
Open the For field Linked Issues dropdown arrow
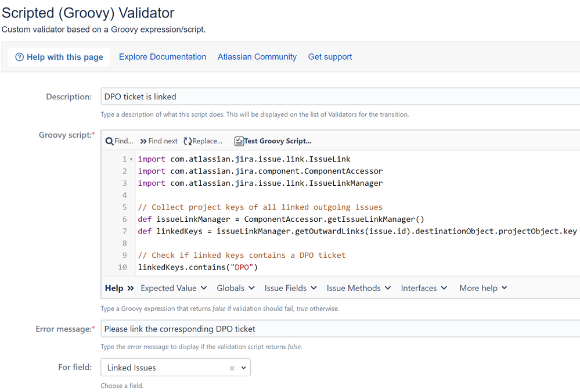tap(243, 368)
